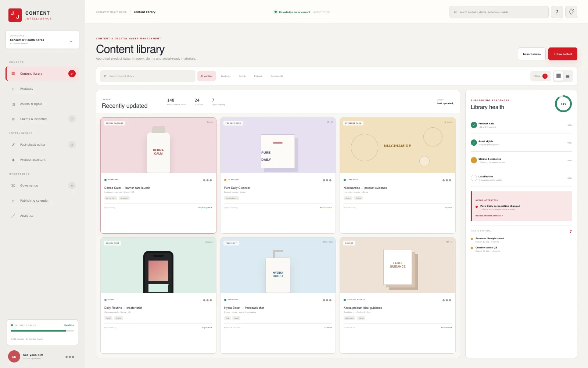Open the Derma Calm social package thumbnail
This screenshot has height=368, width=588.
point(158,145)
